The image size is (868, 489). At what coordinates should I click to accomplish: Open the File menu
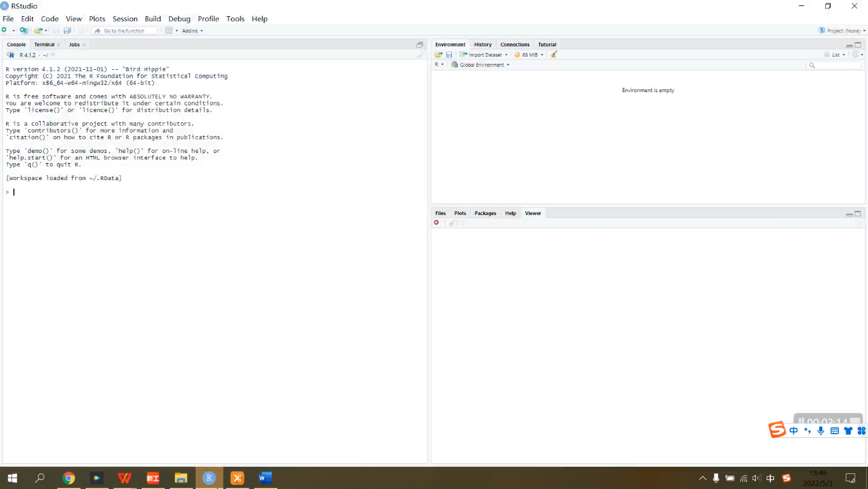[x=8, y=19]
